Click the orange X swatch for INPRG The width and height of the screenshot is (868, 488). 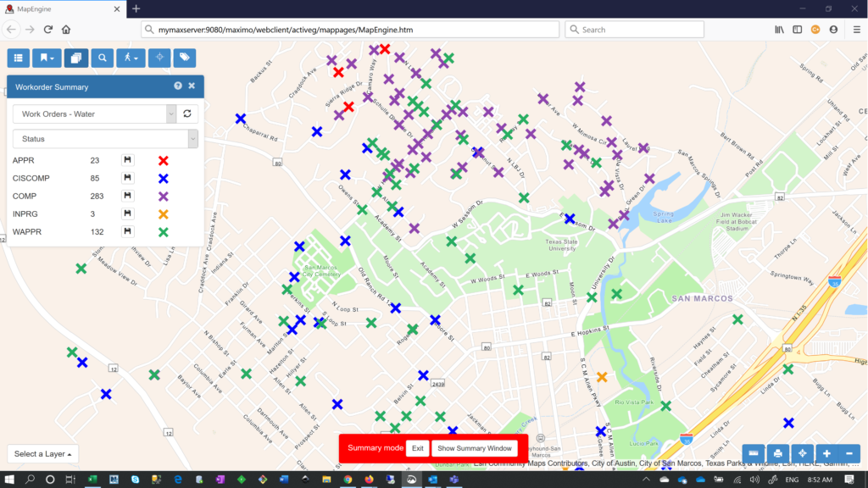click(x=164, y=213)
